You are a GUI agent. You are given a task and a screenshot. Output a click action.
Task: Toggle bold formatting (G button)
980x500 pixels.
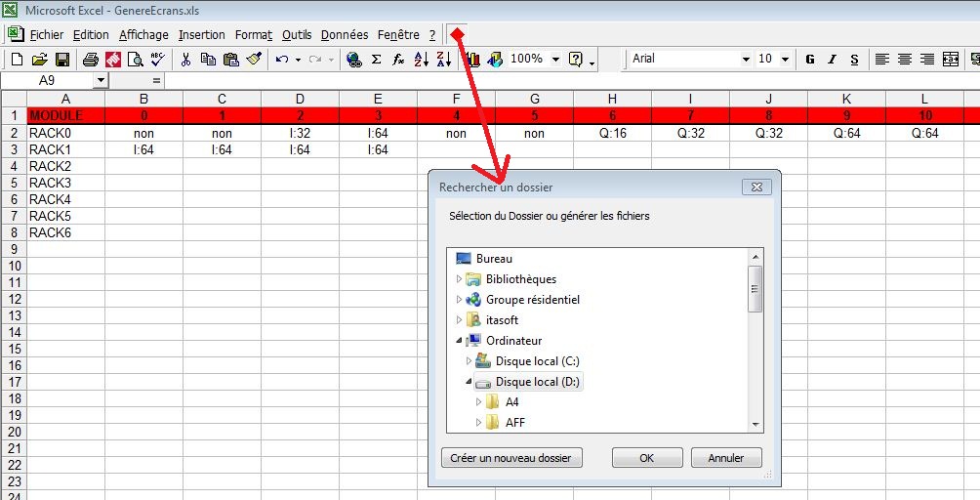(810, 60)
